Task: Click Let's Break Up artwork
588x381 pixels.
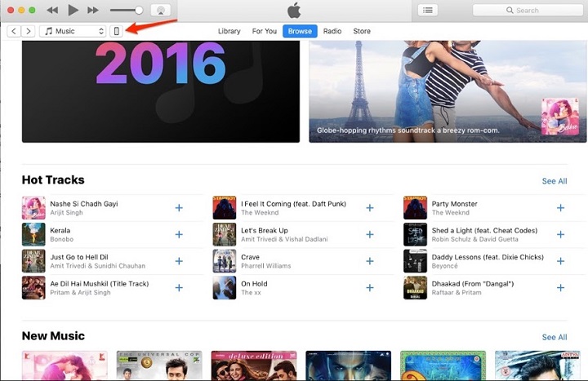Action: click(225, 234)
